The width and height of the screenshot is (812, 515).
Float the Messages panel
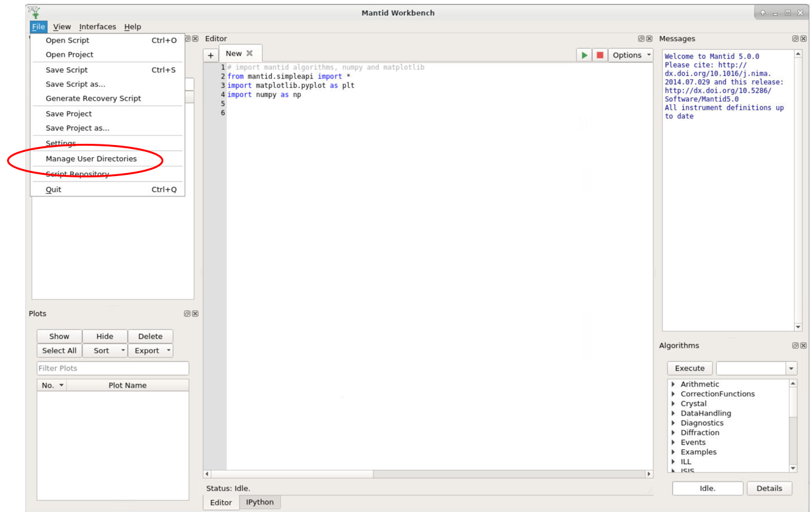[x=795, y=39]
